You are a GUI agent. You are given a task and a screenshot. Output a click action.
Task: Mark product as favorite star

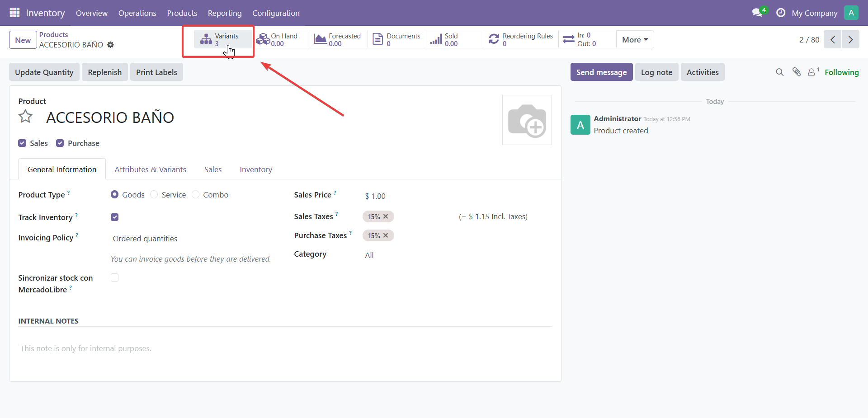point(25,117)
